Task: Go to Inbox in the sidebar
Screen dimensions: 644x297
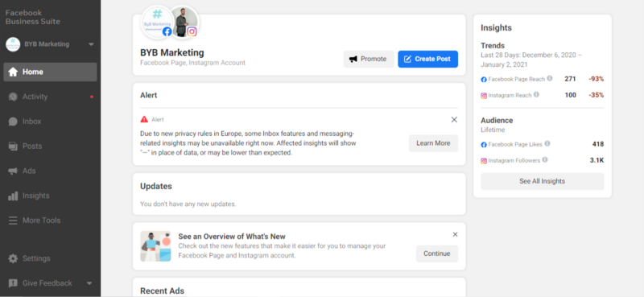Action: tap(50, 122)
